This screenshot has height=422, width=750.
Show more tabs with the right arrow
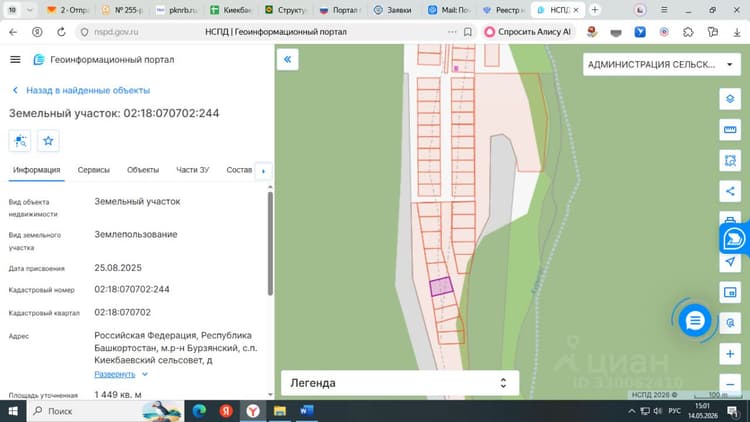click(x=264, y=171)
